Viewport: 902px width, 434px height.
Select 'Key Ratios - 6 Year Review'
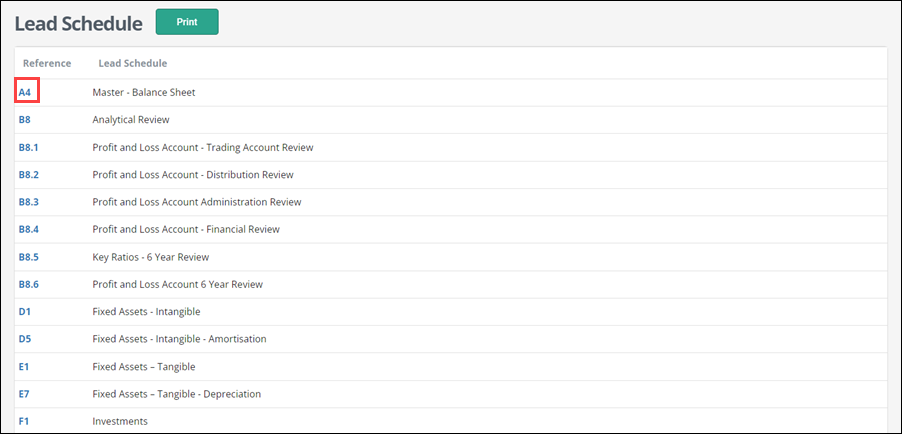[151, 257]
